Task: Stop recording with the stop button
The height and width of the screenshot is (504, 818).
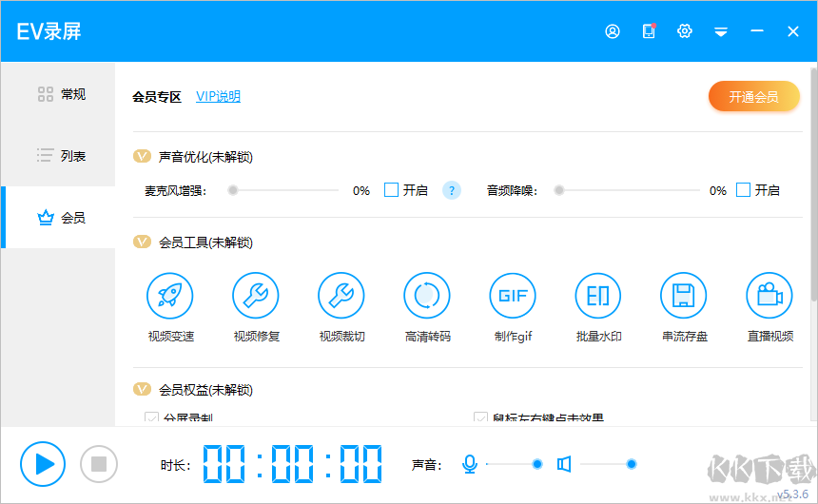Action: coord(99,464)
